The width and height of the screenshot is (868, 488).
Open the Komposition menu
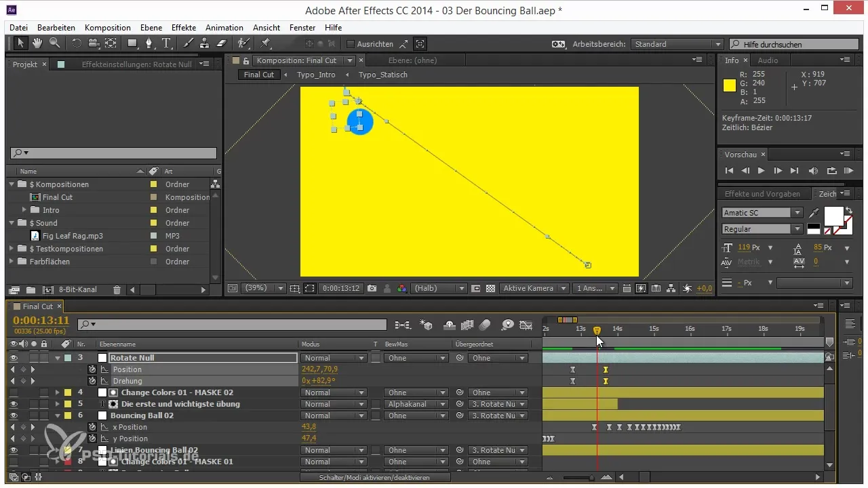coord(108,28)
